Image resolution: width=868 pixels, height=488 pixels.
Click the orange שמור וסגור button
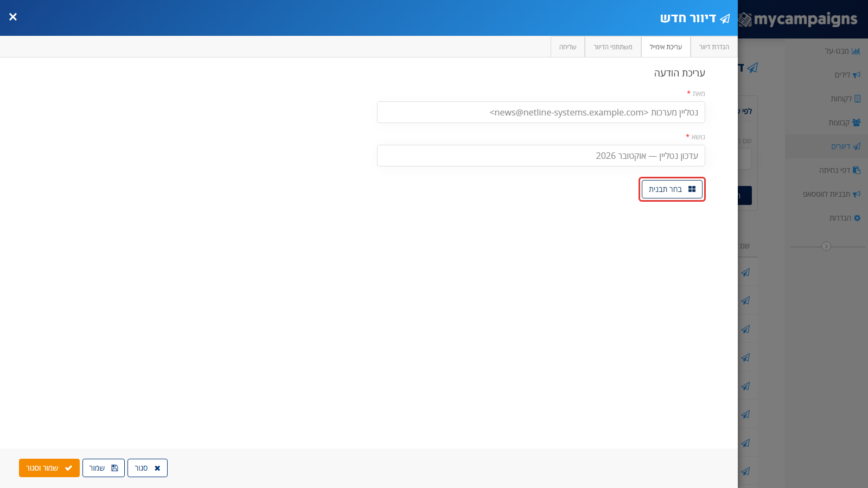coord(49,468)
